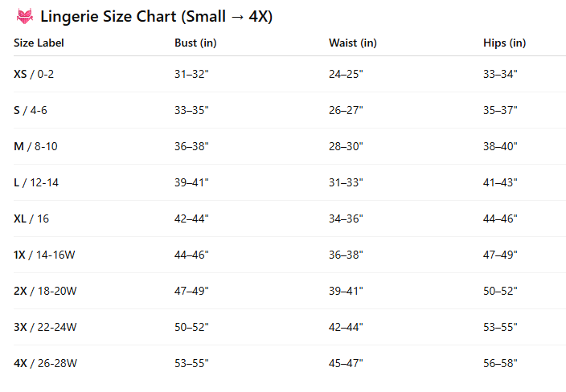
Task: Click the XL / 16 size label
Action: [31, 218]
